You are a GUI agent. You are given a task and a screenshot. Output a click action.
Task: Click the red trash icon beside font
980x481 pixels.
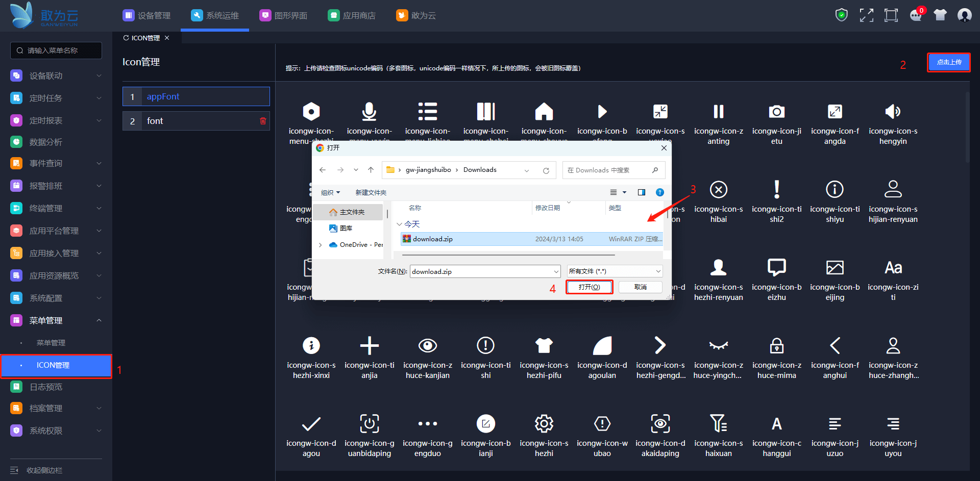click(263, 121)
